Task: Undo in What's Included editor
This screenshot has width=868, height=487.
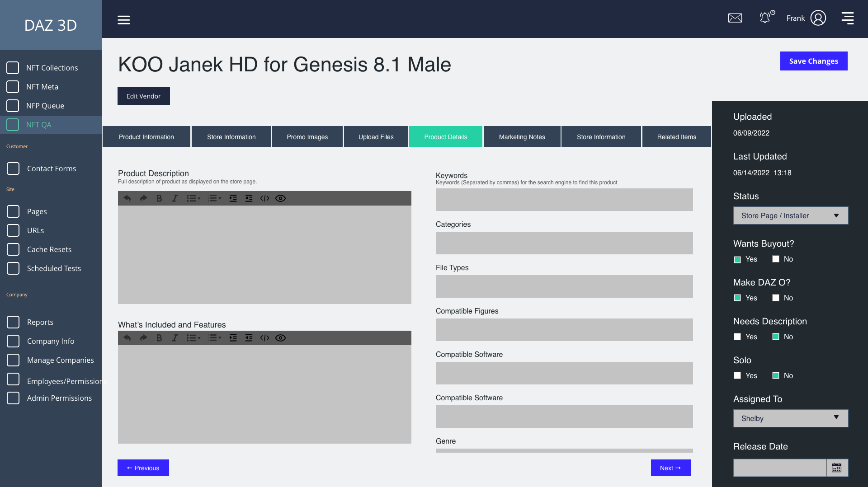Action: pos(127,338)
